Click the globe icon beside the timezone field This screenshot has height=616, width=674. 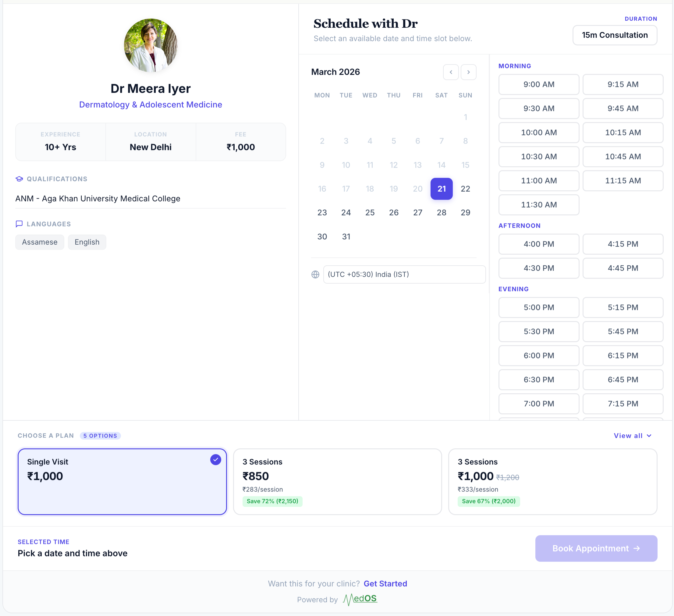[315, 274]
